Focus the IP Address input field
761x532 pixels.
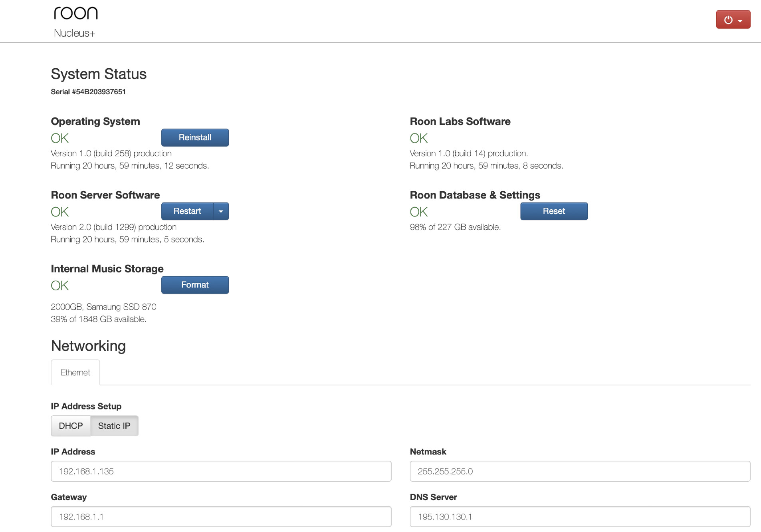(x=221, y=471)
